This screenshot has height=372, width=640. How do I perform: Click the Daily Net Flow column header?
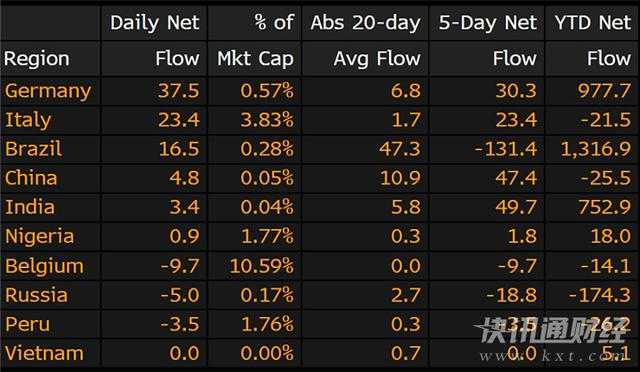tap(154, 40)
